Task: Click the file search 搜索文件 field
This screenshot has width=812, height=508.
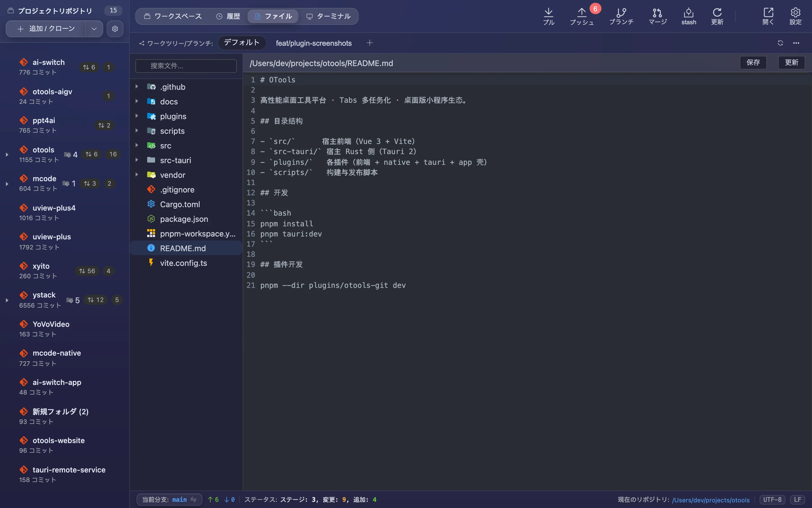Action: tap(186, 66)
